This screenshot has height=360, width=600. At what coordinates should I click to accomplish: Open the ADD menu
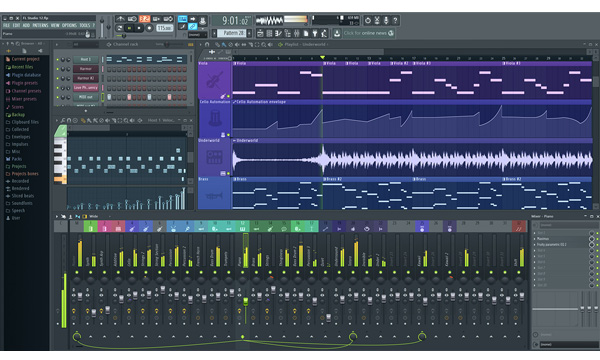[26, 25]
